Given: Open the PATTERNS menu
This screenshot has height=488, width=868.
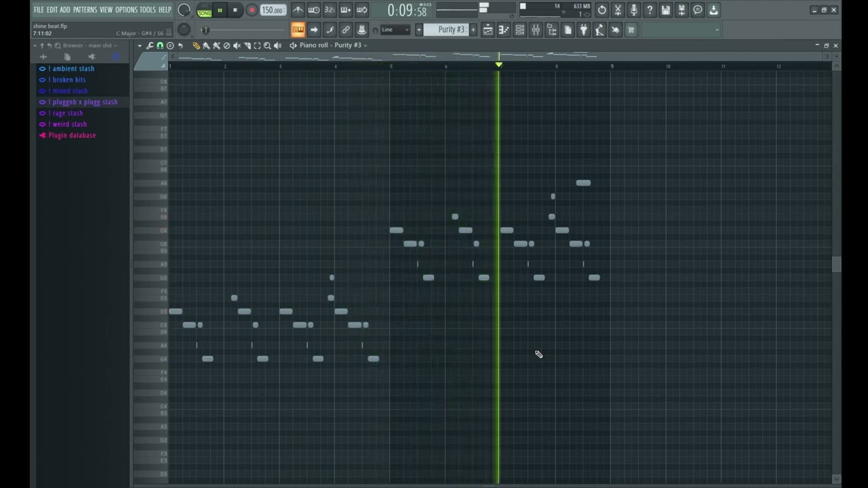Looking at the screenshot, I should coord(85,10).
